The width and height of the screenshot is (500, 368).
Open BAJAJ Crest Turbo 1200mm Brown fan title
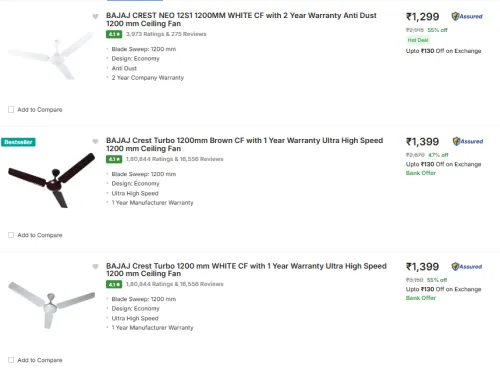[x=245, y=145]
